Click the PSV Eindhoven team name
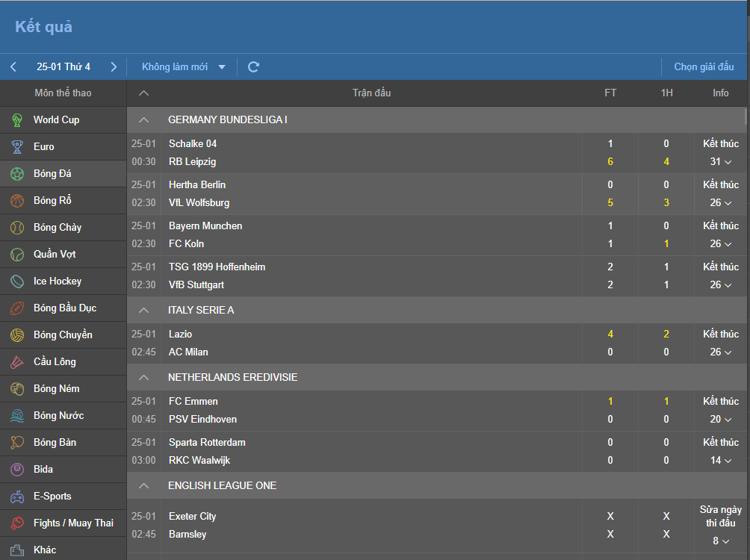Image resolution: width=750 pixels, height=560 pixels. [202, 420]
